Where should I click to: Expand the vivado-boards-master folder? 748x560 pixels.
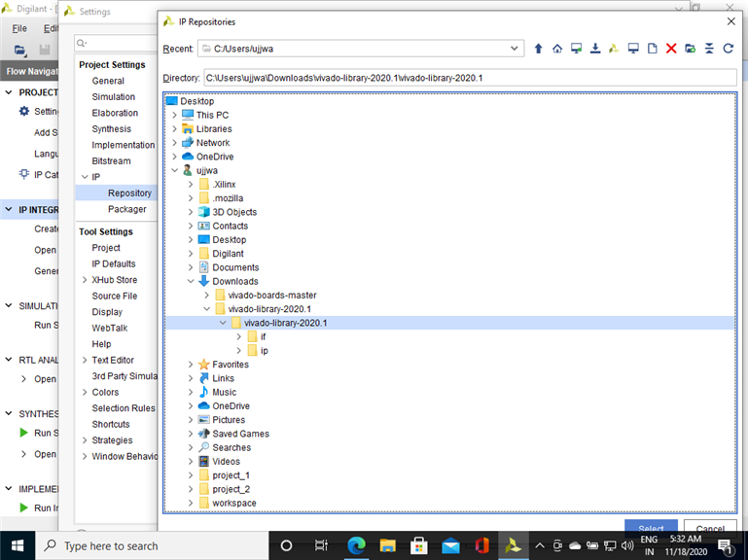pos(206,296)
